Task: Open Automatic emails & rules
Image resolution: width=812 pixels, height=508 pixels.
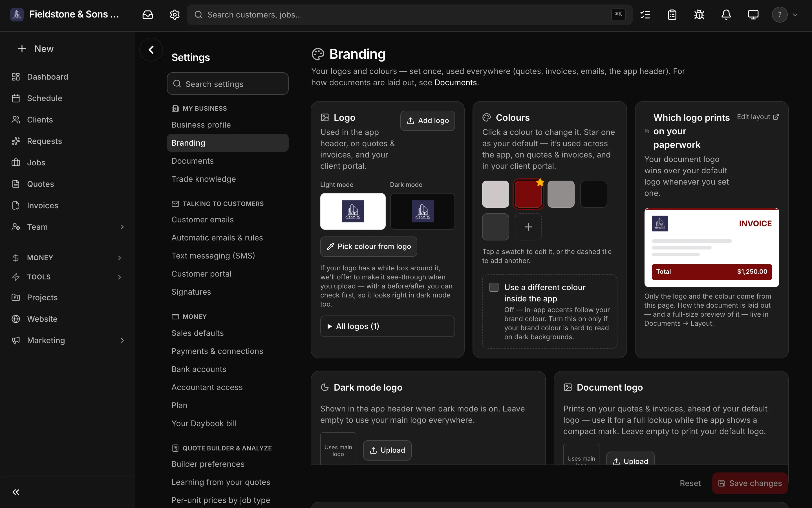Action: click(x=228, y=238)
